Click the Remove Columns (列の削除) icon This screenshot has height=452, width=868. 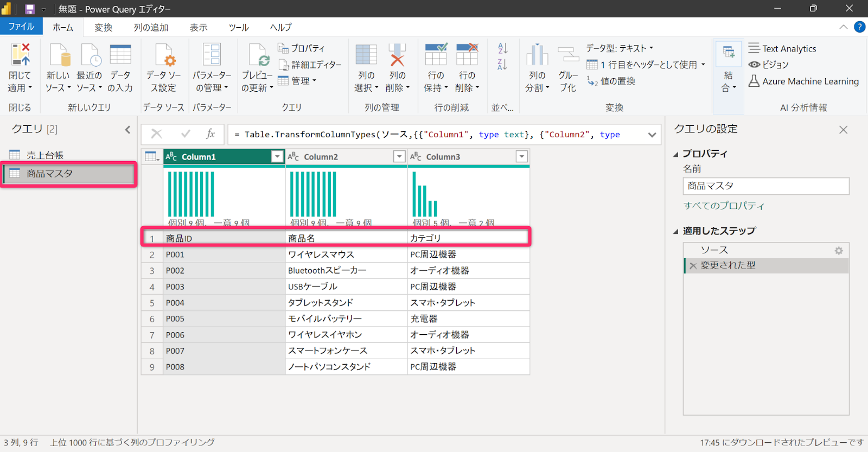[397, 55]
